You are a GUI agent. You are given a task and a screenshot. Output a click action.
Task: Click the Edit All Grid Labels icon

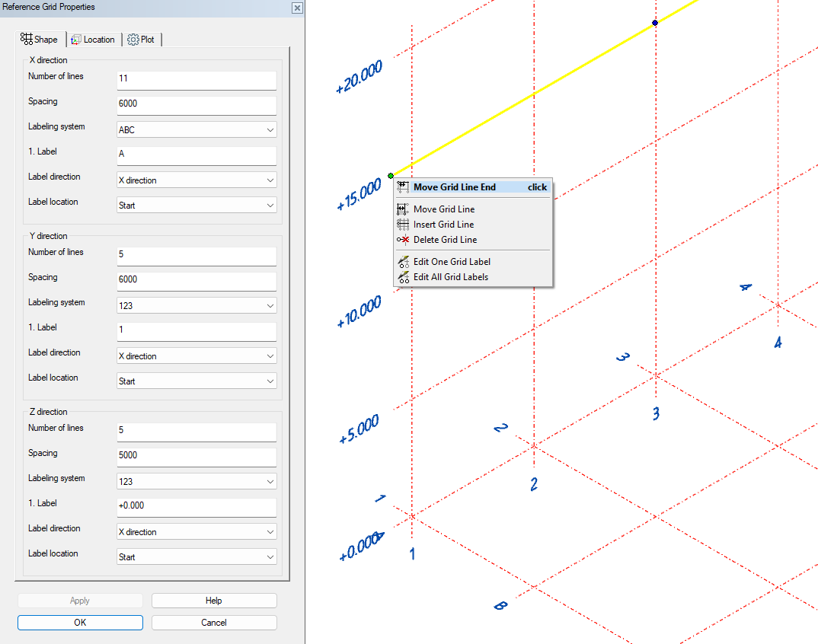click(404, 277)
